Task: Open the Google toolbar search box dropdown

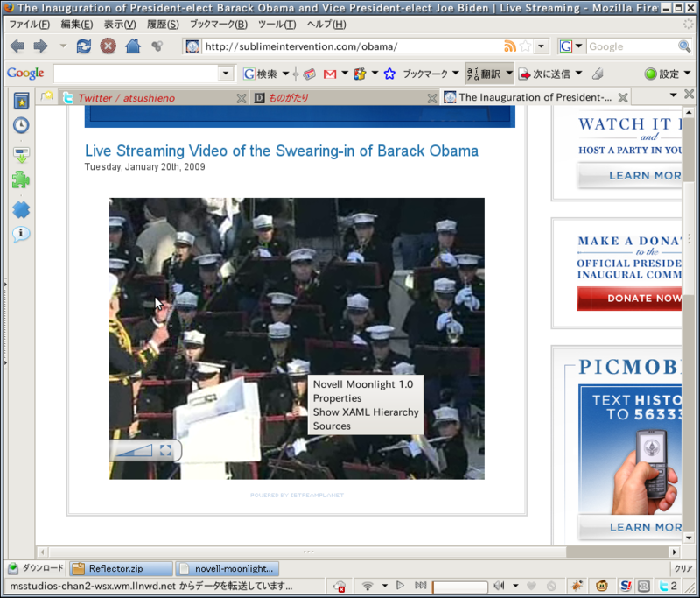Action: [226, 74]
